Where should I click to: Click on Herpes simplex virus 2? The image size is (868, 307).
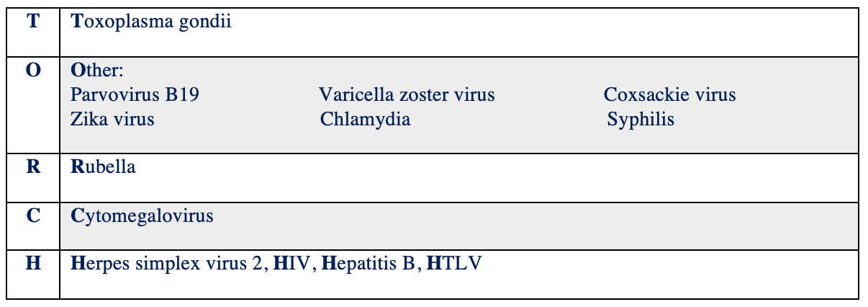[x=168, y=264]
